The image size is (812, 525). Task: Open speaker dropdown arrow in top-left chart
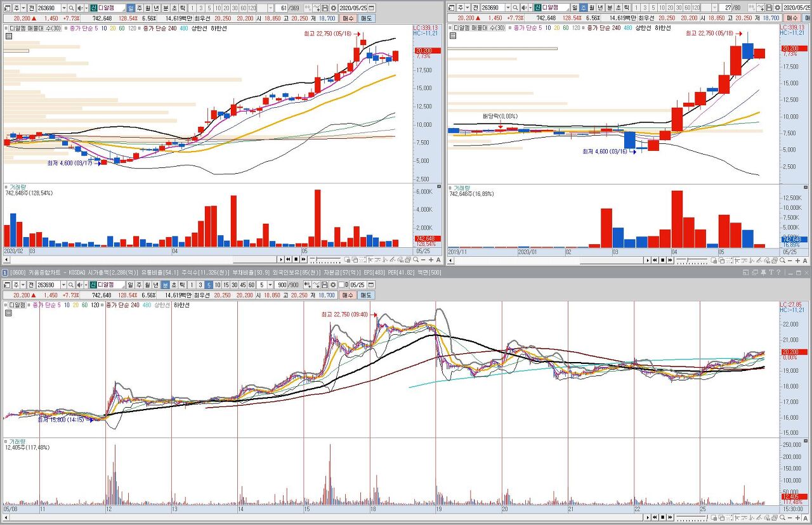[x=86, y=8]
